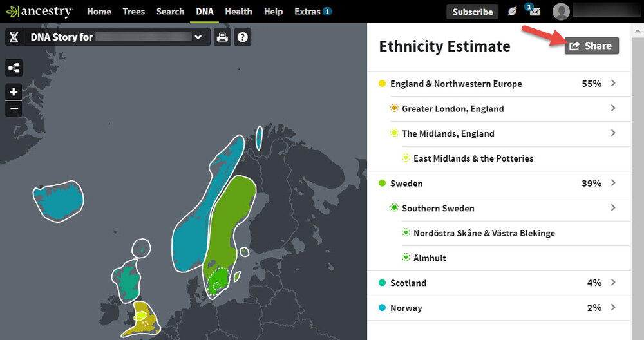644x340 pixels.
Task: Expand the Sweden region chevron
Action: click(613, 183)
